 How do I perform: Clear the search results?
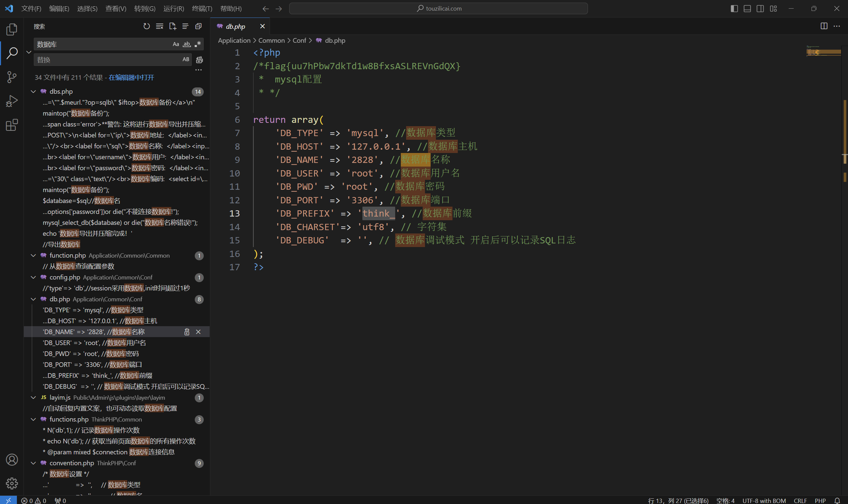pyautogui.click(x=159, y=26)
